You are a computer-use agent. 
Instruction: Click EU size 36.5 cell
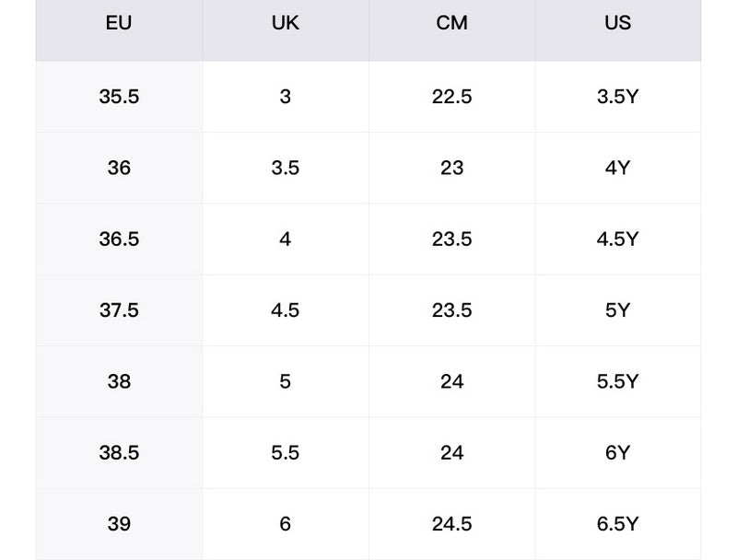[119, 239]
